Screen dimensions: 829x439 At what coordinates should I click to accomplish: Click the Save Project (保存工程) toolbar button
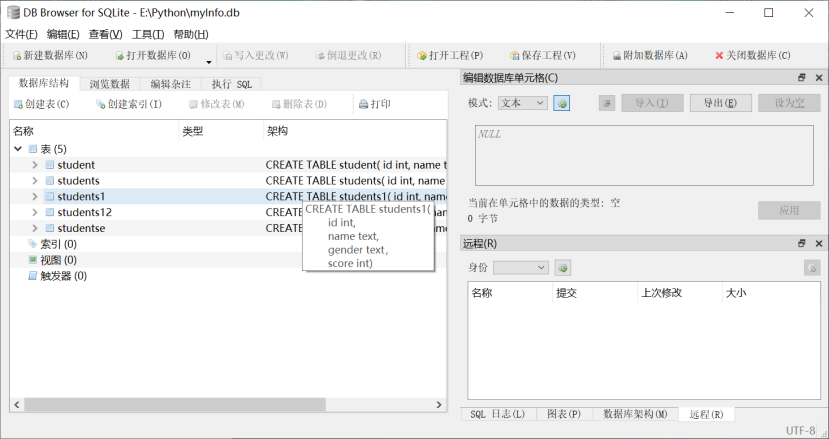543,56
